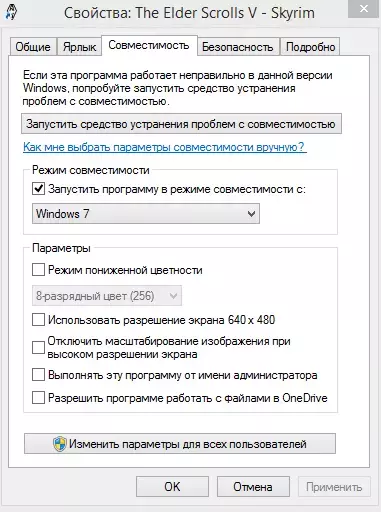Allow program to work with OneDrive files
Viewport: 381px width, 512px height.
pos(38,398)
